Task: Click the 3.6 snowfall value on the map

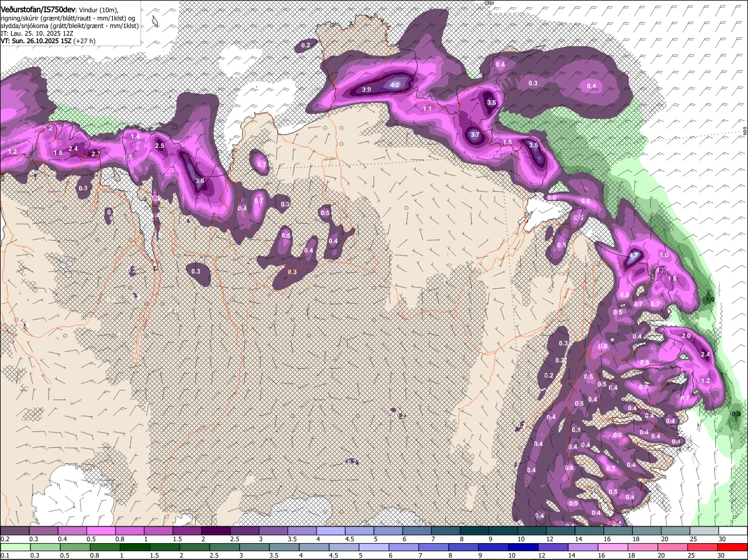Action: (x=200, y=181)
